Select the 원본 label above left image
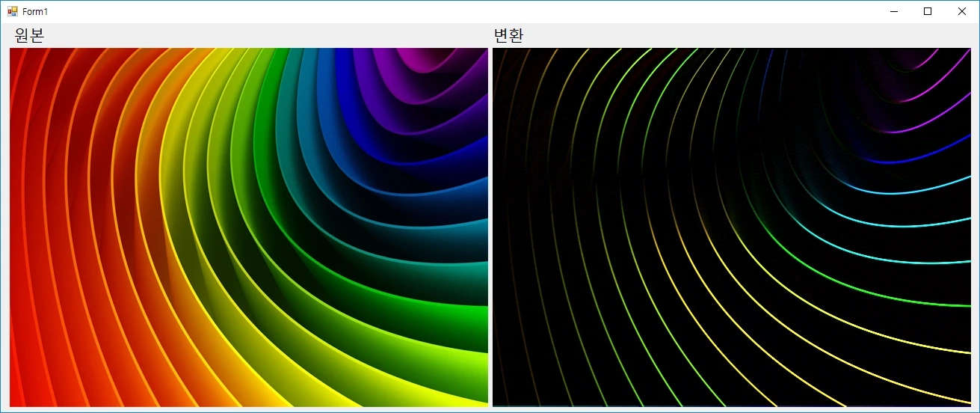 (x=30, y=35)
